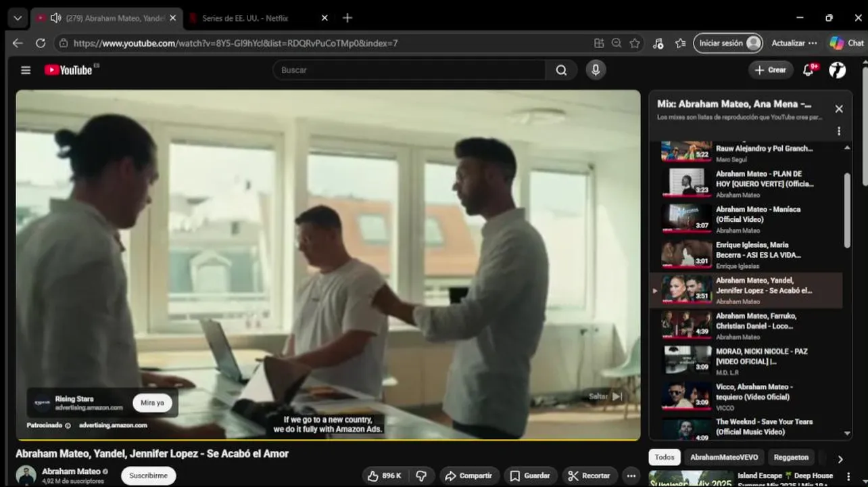Open Copilot Chat in the browser

847,43
